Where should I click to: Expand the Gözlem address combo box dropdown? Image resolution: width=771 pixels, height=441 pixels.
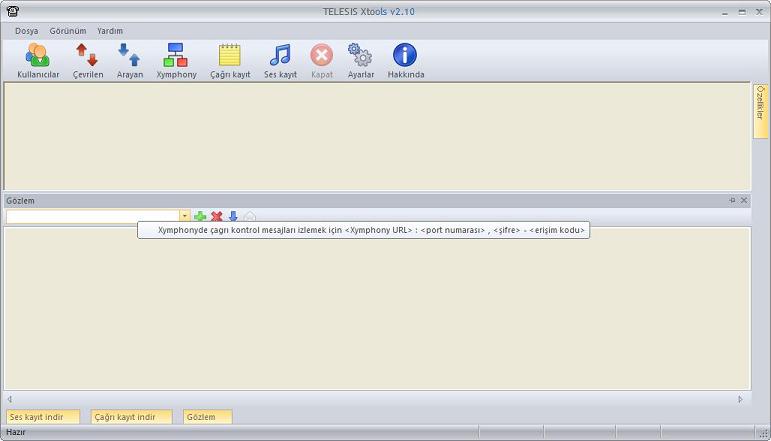pyautogui.click(x=184, y=216)
